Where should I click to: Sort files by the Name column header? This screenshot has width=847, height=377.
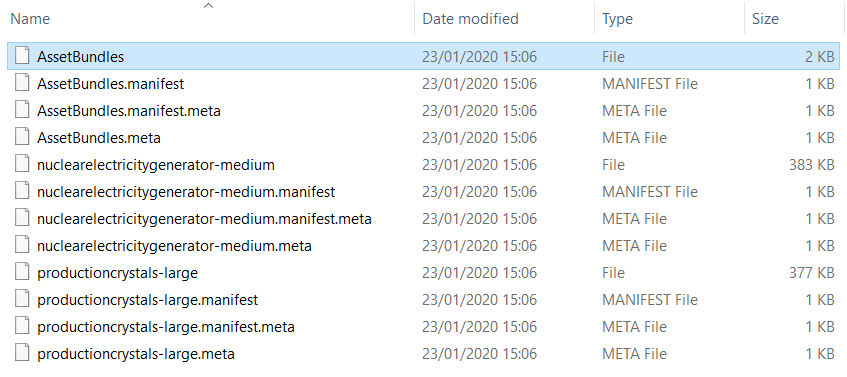click(30, 19)
